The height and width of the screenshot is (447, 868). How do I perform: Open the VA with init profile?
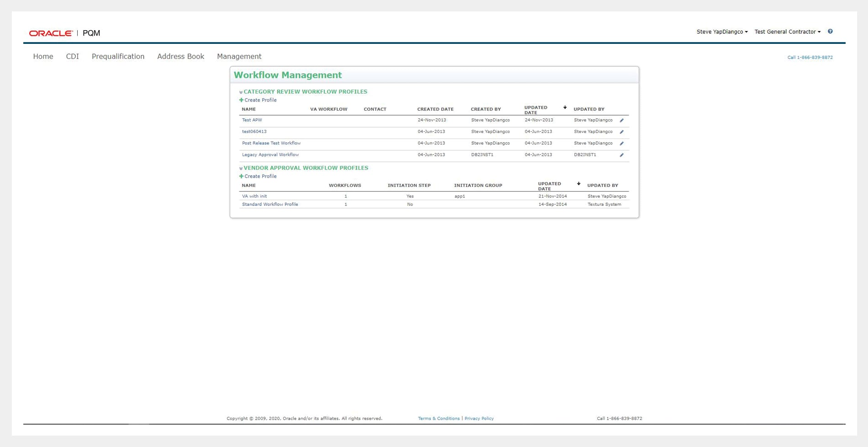tap(254, 196)
